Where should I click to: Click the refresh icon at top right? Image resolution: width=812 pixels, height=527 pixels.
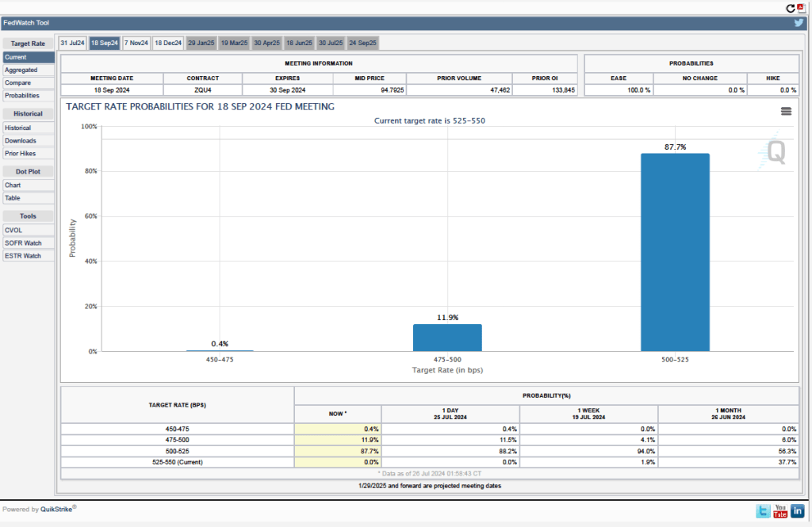[791, 8]
